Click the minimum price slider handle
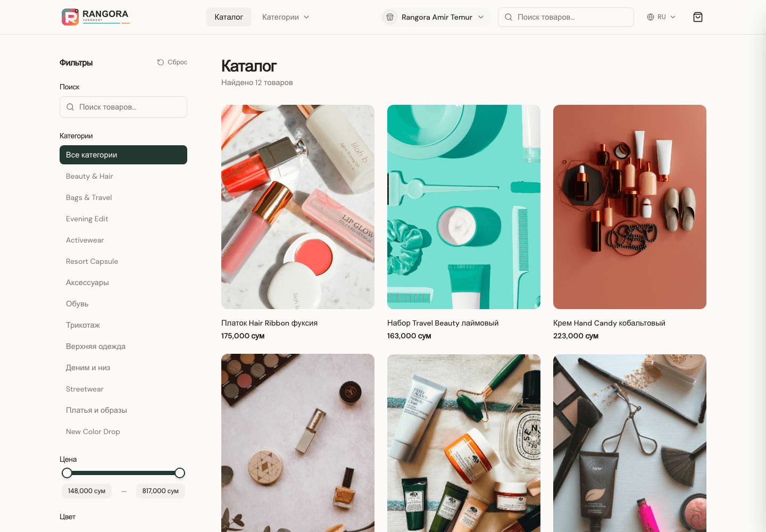 tap(67, 473)
